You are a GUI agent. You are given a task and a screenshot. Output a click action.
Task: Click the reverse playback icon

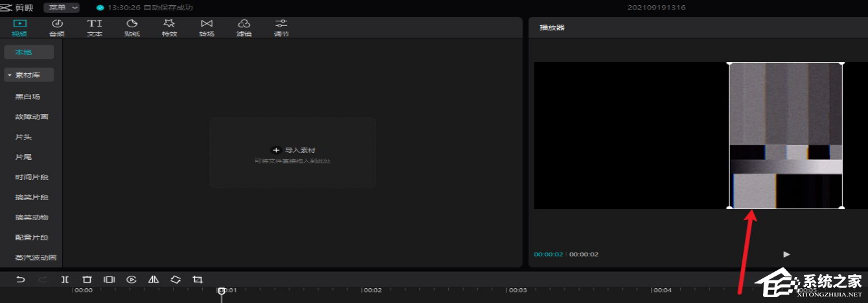[131, 280]
